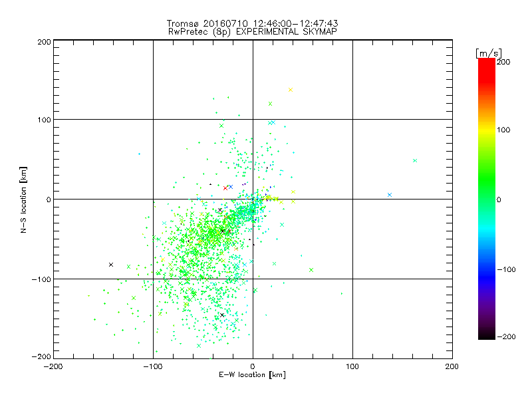Click the E-W axis tick label "200"

[452, 366]
